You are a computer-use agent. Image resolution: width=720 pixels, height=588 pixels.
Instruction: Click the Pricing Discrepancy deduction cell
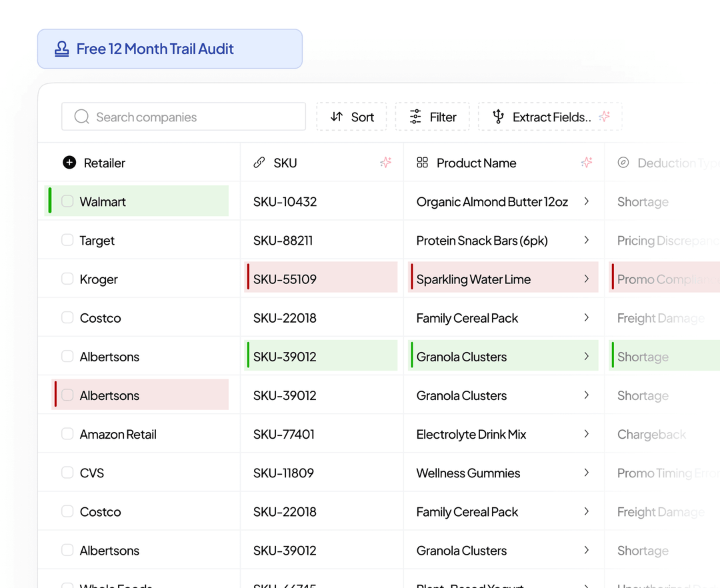click(663, 240)
